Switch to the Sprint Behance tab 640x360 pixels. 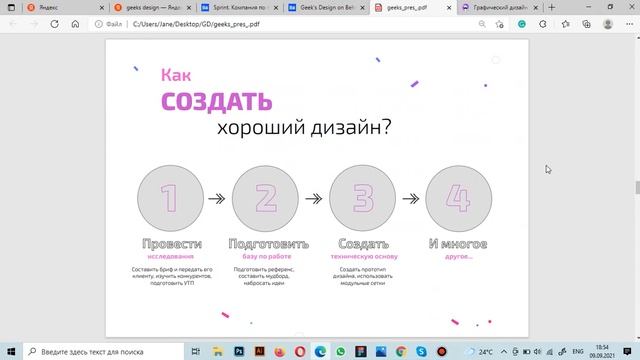tap(240, 7)
